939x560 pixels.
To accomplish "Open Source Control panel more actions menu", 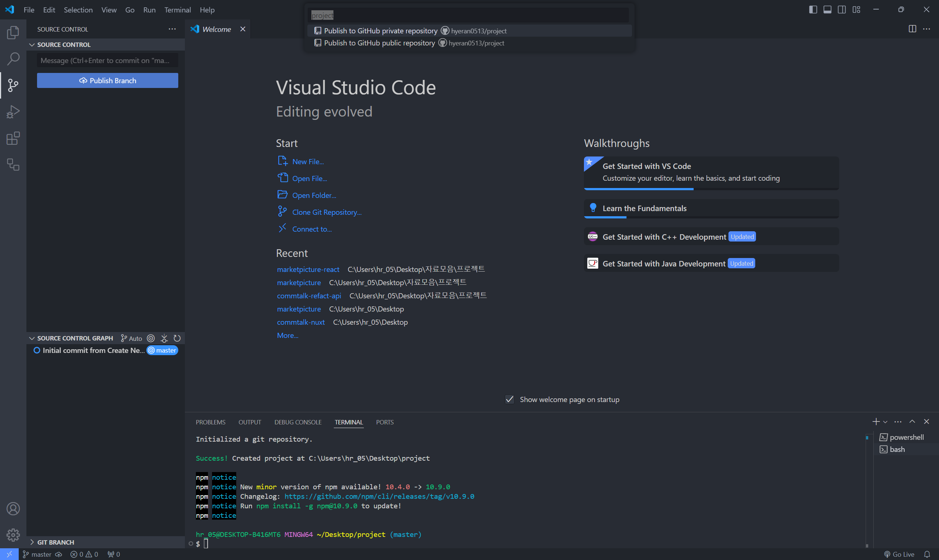I will (172, 29).
